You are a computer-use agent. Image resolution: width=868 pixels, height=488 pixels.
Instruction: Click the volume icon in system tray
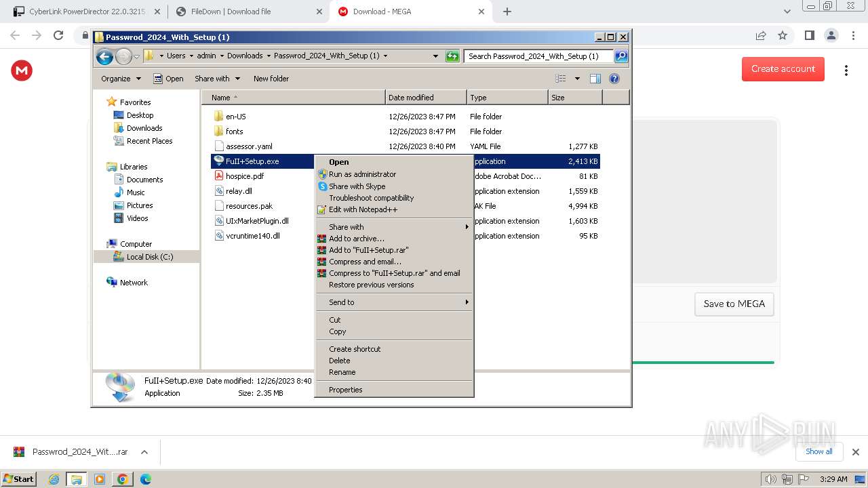(771, 479)
